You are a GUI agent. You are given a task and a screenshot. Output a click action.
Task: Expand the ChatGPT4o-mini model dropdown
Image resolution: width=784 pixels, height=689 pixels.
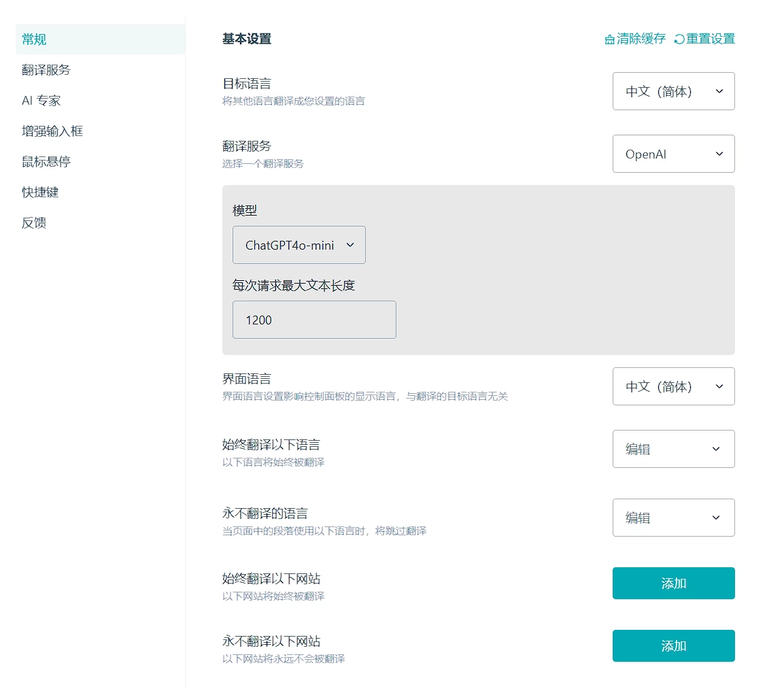[x=299, y=245]
